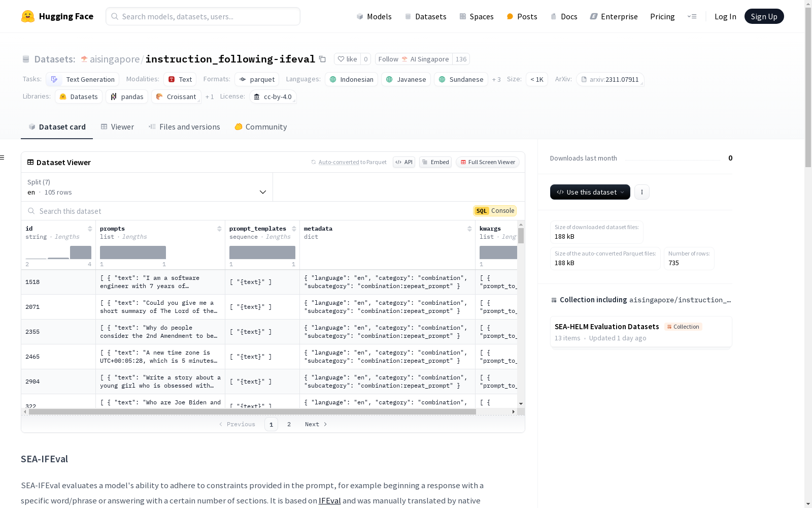Expand the +1 more libraries
This screenshot has width=812, height=508.
click(x=210, y=97)
